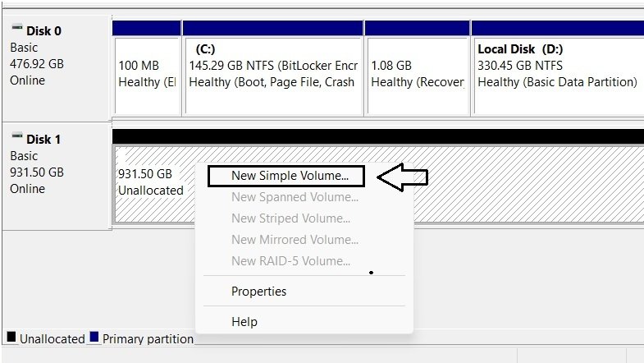The height and width of the screenshot is (363, 644).
Task: Click the 476.92 GB size under Disk 0
Action: click(x=37, y=64)
